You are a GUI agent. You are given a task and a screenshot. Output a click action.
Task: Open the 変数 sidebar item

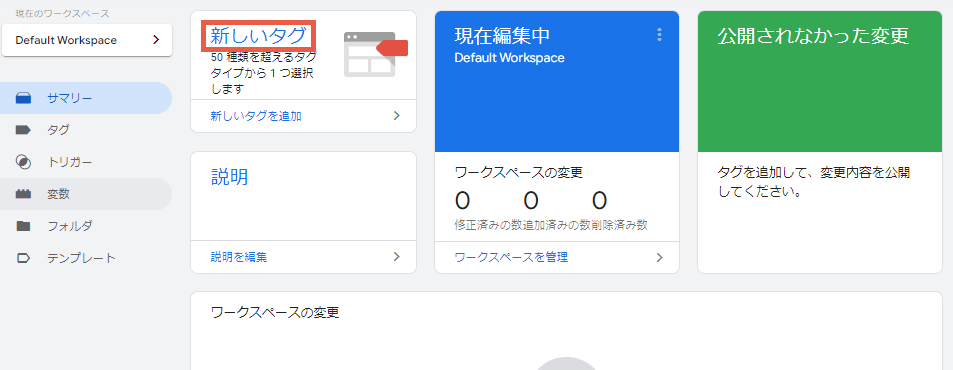pos(86,194)
